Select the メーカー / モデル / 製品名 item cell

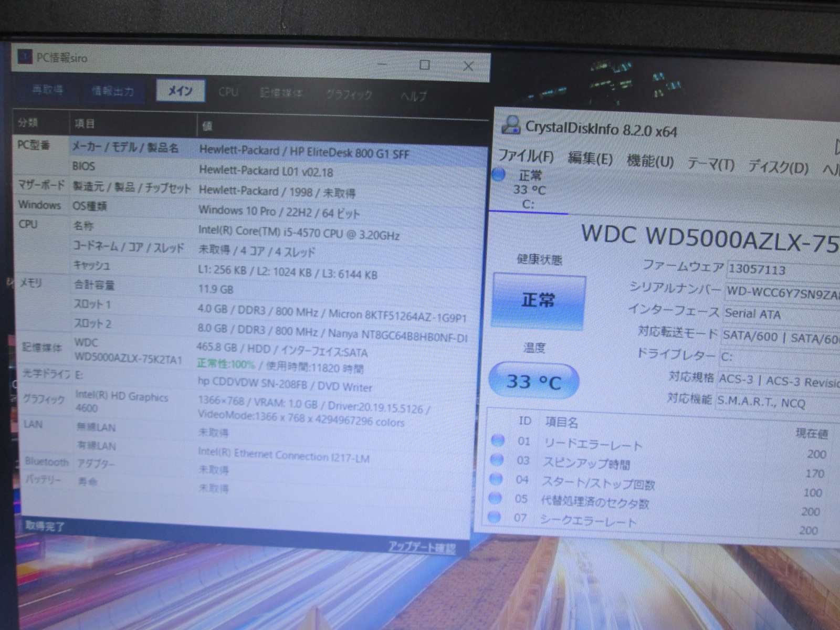pyautogui.click(x=125, y=148)
